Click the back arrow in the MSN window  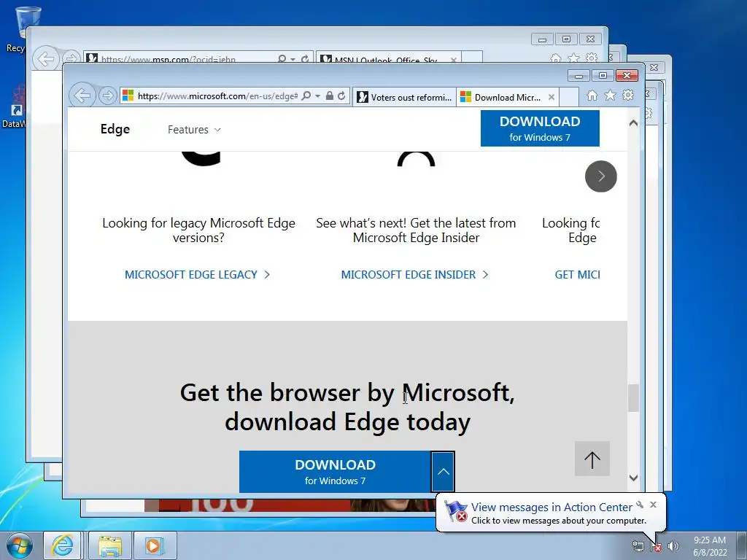46,59
